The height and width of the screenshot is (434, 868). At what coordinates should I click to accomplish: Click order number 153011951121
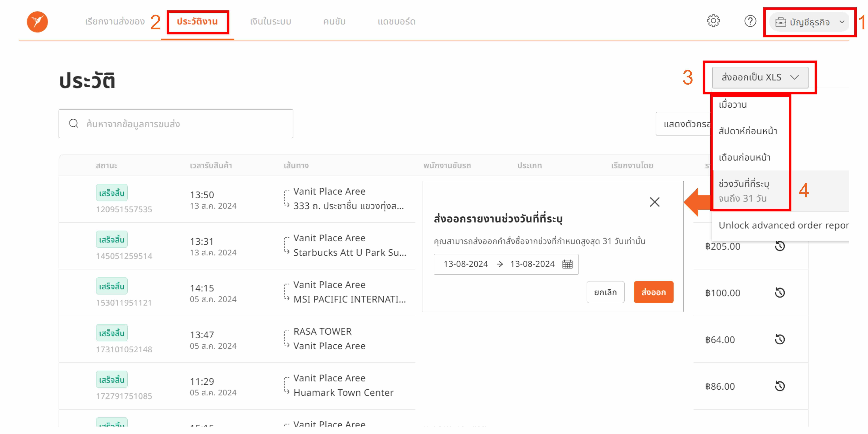(x=124, y=303)
